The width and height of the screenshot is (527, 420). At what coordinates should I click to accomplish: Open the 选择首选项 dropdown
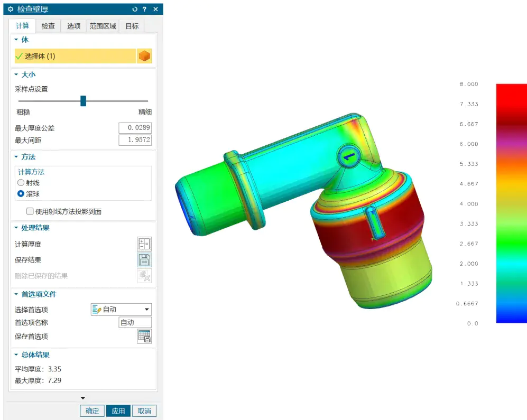pos(121,309)
